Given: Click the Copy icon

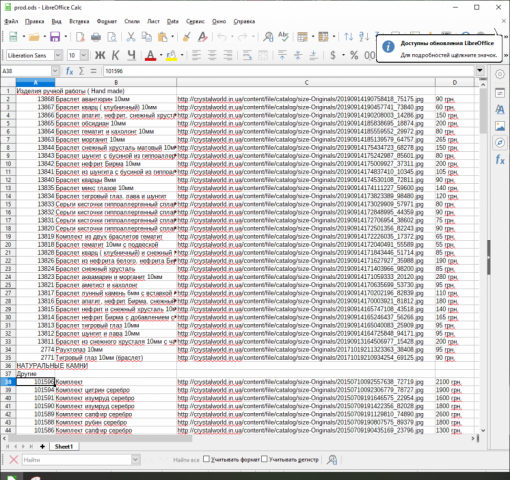Looking at the screenshot, I should click(x=146, y=37).
